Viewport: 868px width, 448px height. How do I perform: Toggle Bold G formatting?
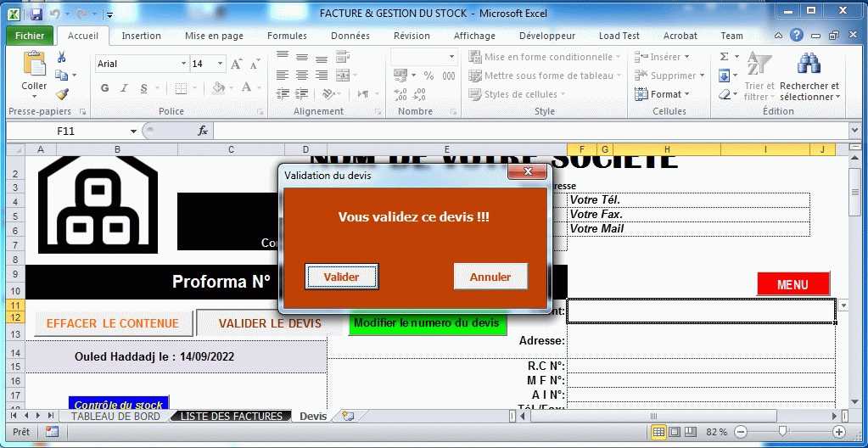tap(104, 88)
